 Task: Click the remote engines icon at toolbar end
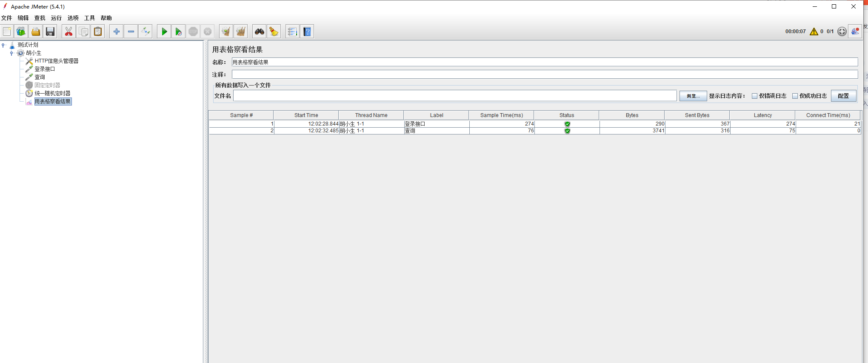click(x=855, y=31)
